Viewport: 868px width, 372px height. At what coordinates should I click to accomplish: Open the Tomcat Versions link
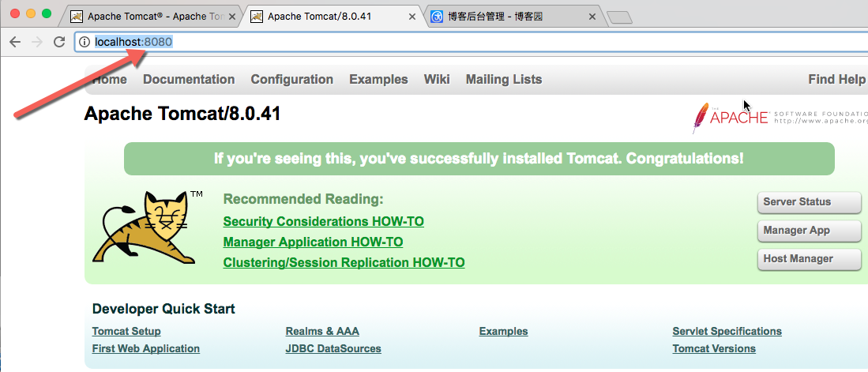click(714, 349)
